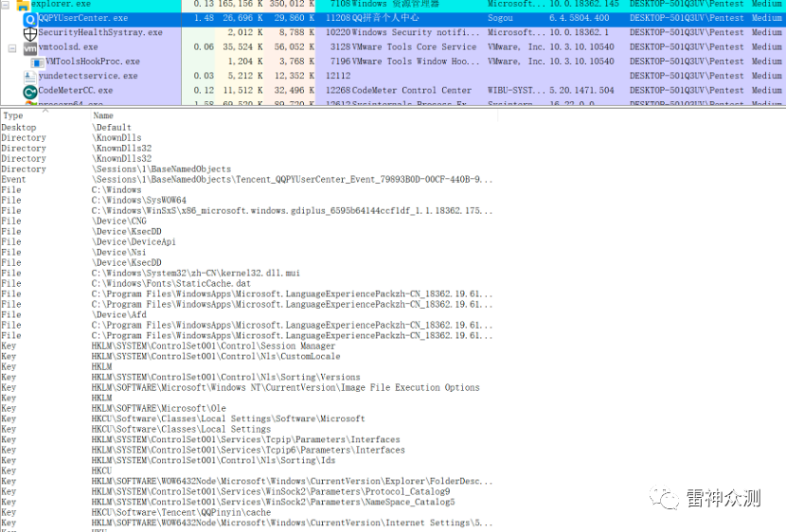The height and width of the screenshot is (532, 786).
Task: Click the QQPYUserCenter.exe process icon
Action: 30,19
